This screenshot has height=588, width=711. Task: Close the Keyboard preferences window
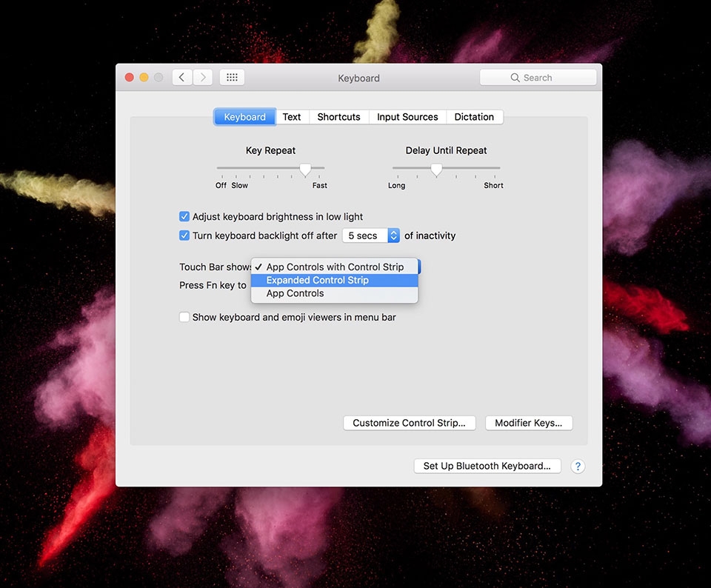point(129,78)
